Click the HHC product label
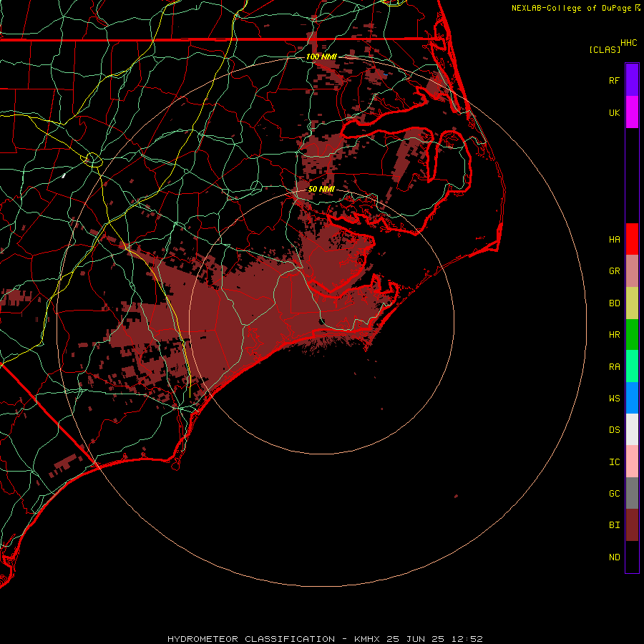644x644 pixels. [x=629, y=43]
